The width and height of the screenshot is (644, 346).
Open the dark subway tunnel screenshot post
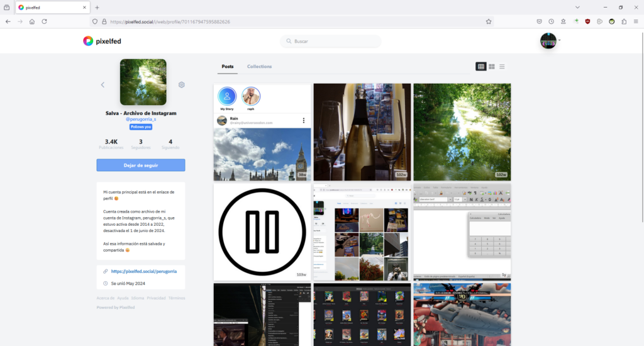click(262, 315)
